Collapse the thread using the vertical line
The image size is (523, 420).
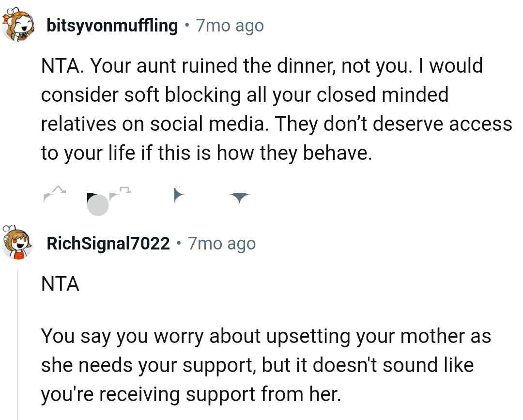point(18,339)
